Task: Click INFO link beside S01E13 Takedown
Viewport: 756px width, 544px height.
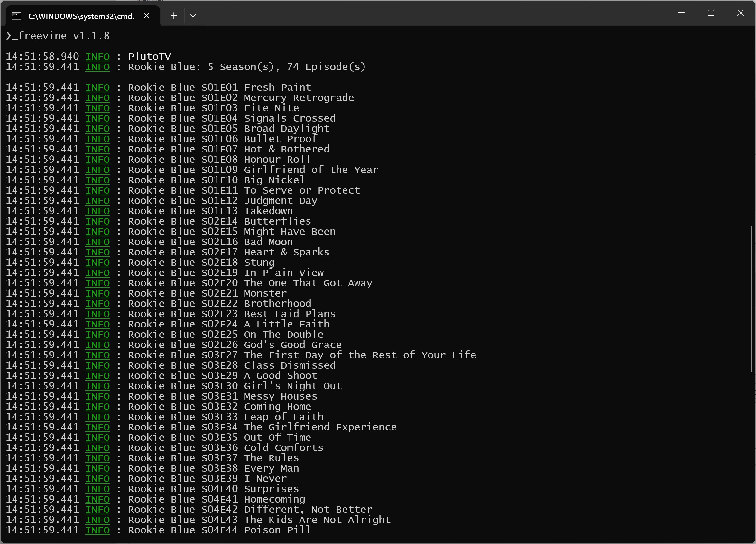Action: [97, 211]
